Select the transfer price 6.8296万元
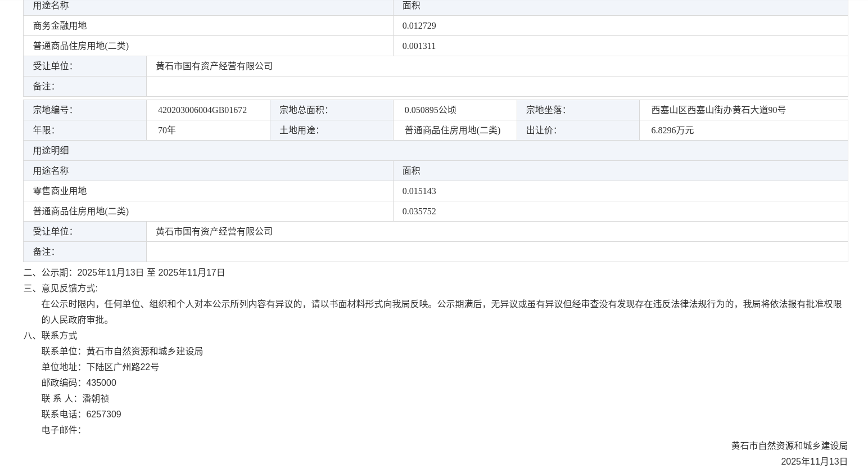 coord(672,130)
